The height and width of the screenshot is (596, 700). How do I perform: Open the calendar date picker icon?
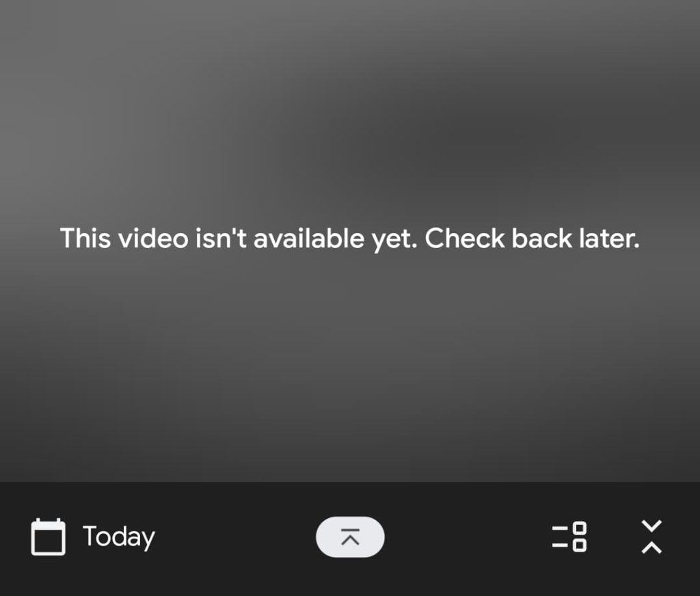(x=49, y=537)
